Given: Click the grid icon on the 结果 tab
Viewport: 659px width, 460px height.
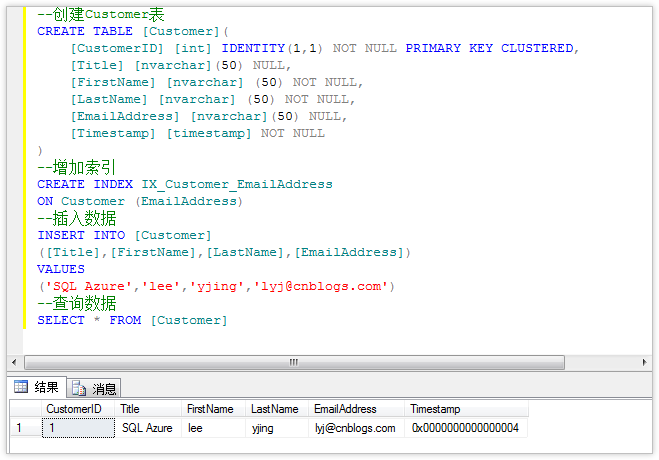Looking at the screenshot, I should (20, 387).
